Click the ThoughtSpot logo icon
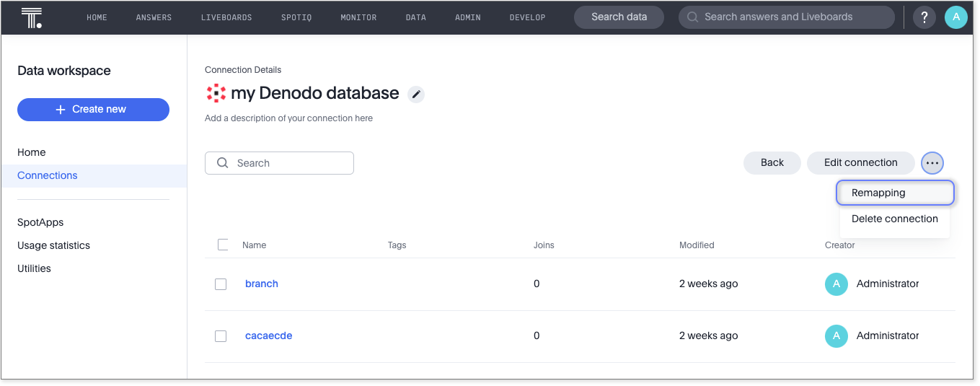Viewport: 980px width, 386px height. click(32, 17)
